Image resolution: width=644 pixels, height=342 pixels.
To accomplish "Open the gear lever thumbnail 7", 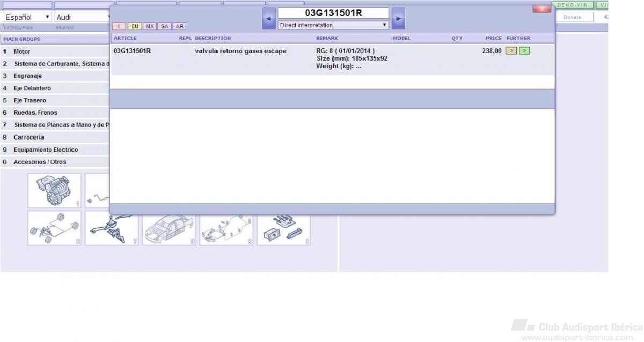I will coord(112,228).
